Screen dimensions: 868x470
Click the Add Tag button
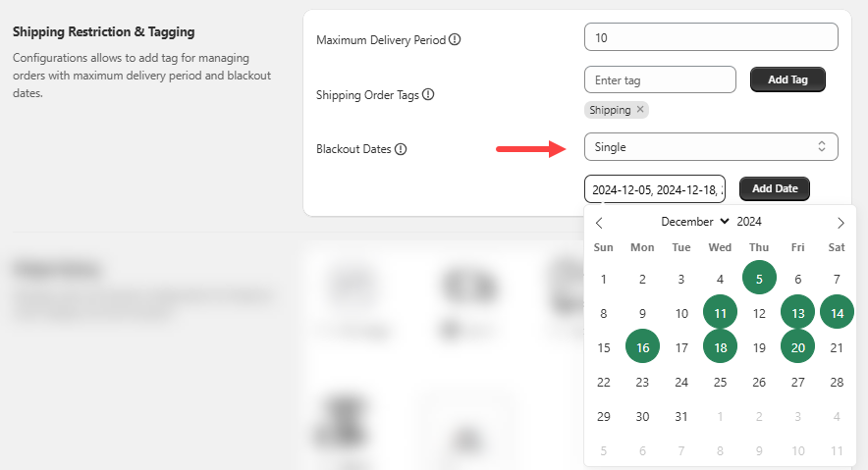click(x=787, y=79)
